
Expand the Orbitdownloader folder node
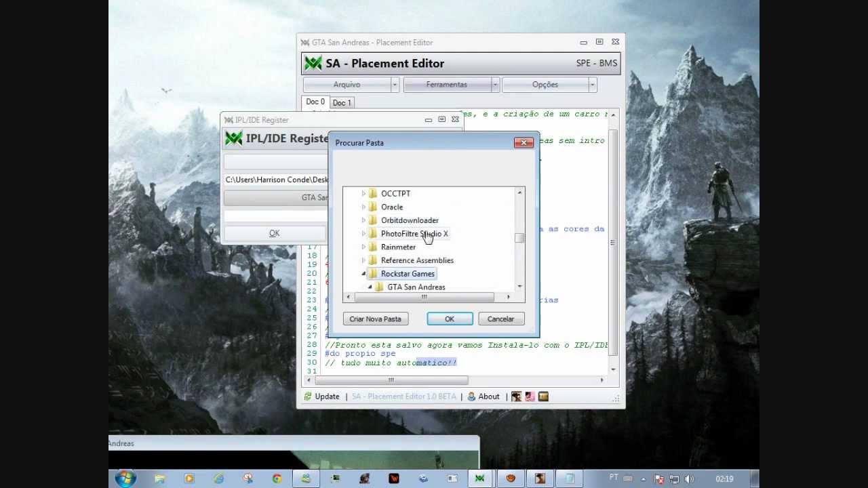coord(363,220)
